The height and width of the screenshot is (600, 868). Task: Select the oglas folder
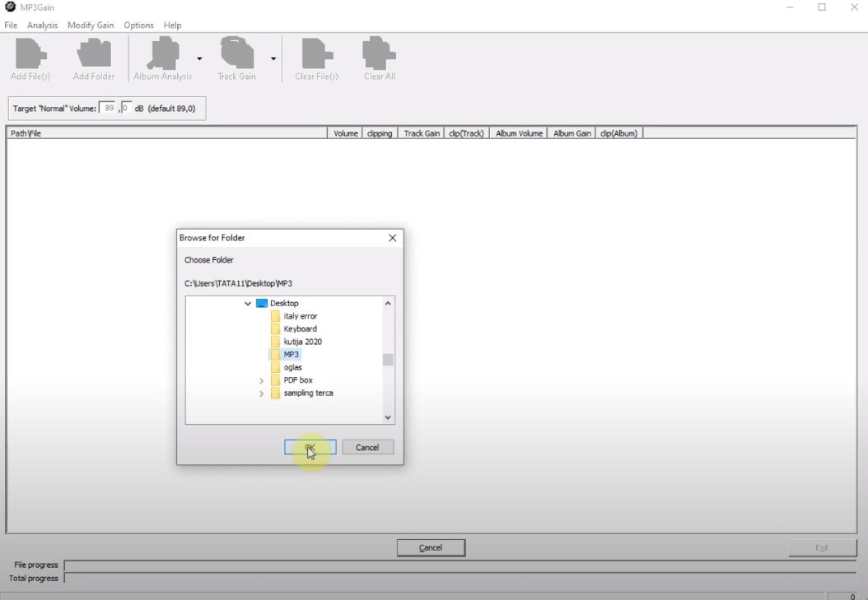click(x=293, y=367)
